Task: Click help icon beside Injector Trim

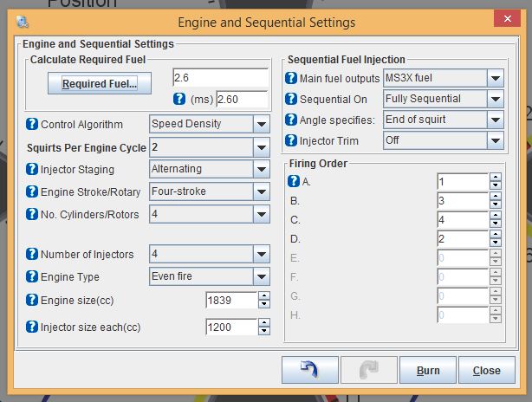Action: click(x=291, y=140)
